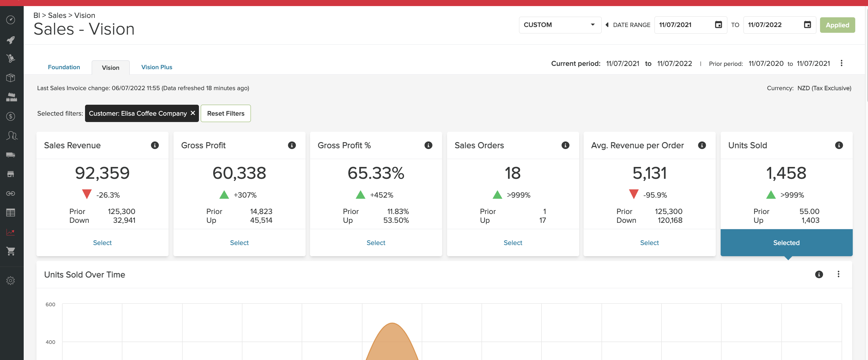
Task: Open the CUSTOM date range dropdown
Action: coord(560,25)
